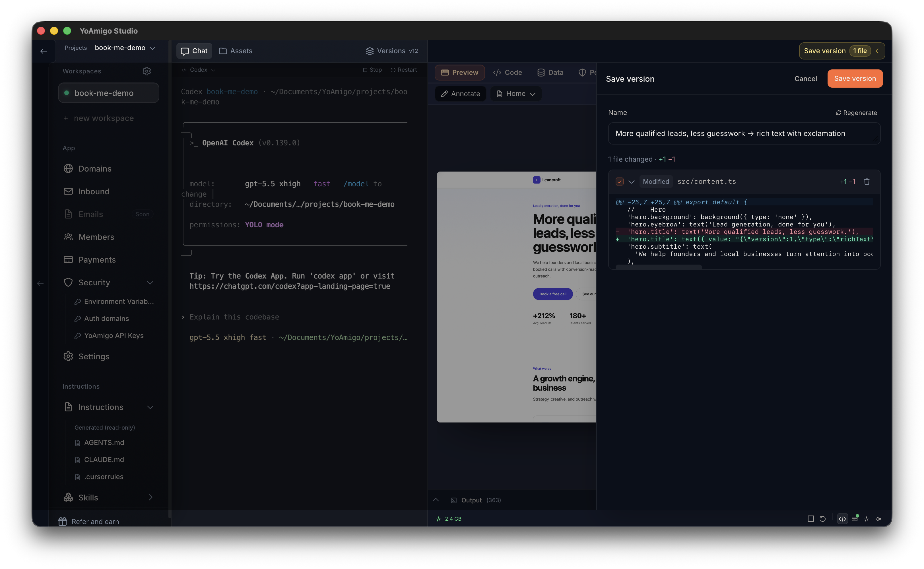Click the Annotate pencil tool

[461, 94]
